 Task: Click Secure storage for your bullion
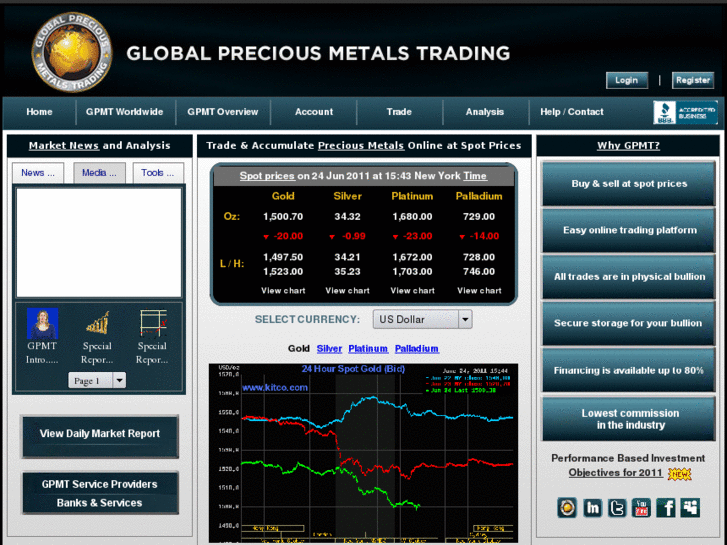tap(629, 323)
